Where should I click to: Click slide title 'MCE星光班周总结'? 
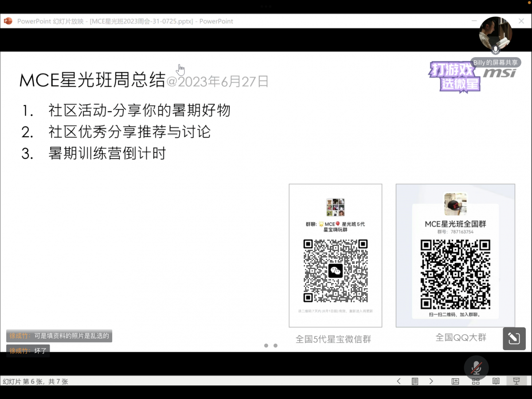92,80
